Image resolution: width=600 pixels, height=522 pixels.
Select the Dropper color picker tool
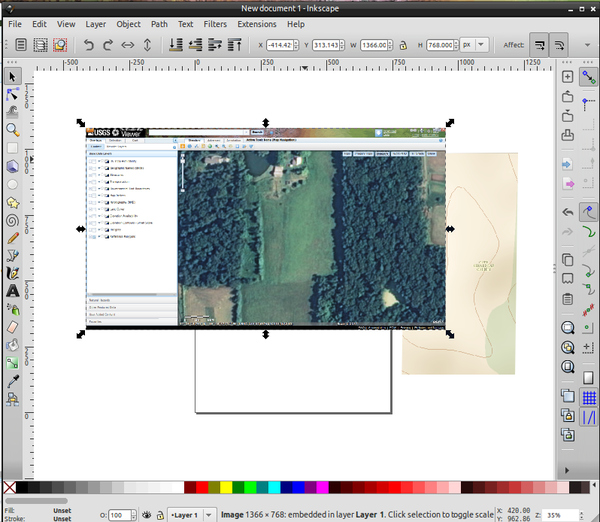click(13, 381)
